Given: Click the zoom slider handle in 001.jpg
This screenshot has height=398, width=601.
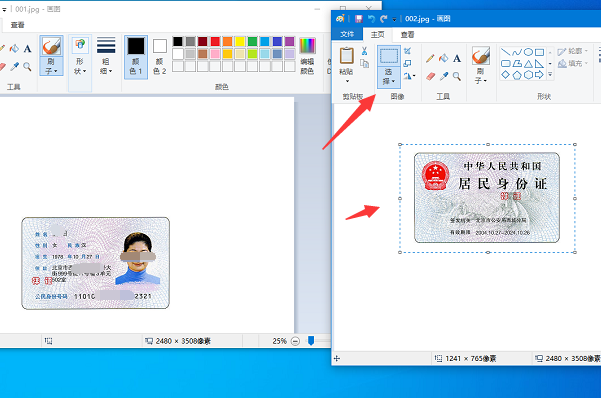Looking at the screenshot, I should 311,340.
